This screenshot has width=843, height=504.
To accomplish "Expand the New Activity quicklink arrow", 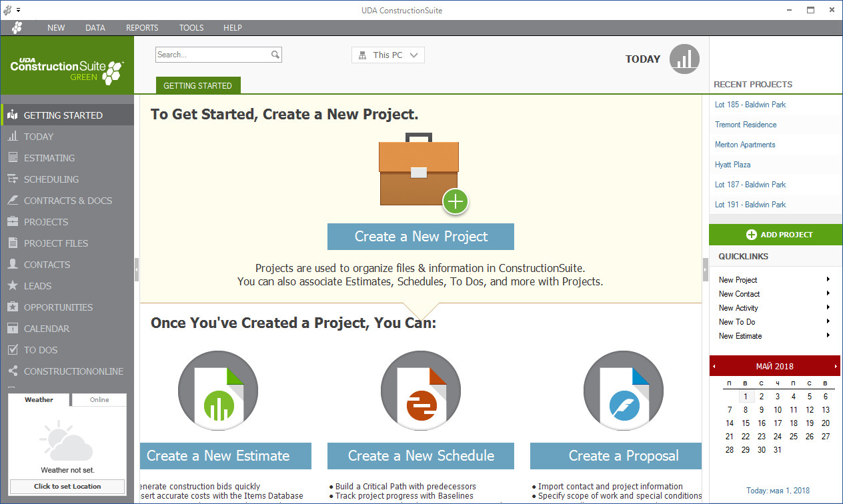I will [x=828, y=307].
